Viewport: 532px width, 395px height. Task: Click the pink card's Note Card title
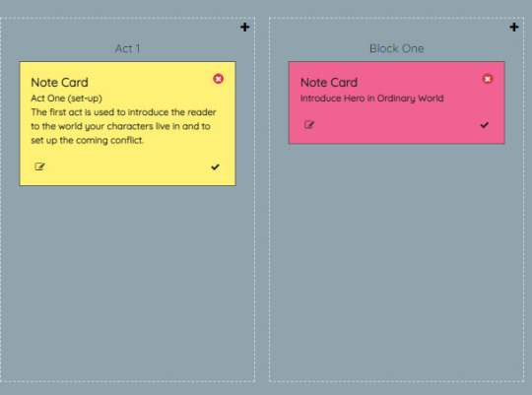click(329, 83)
